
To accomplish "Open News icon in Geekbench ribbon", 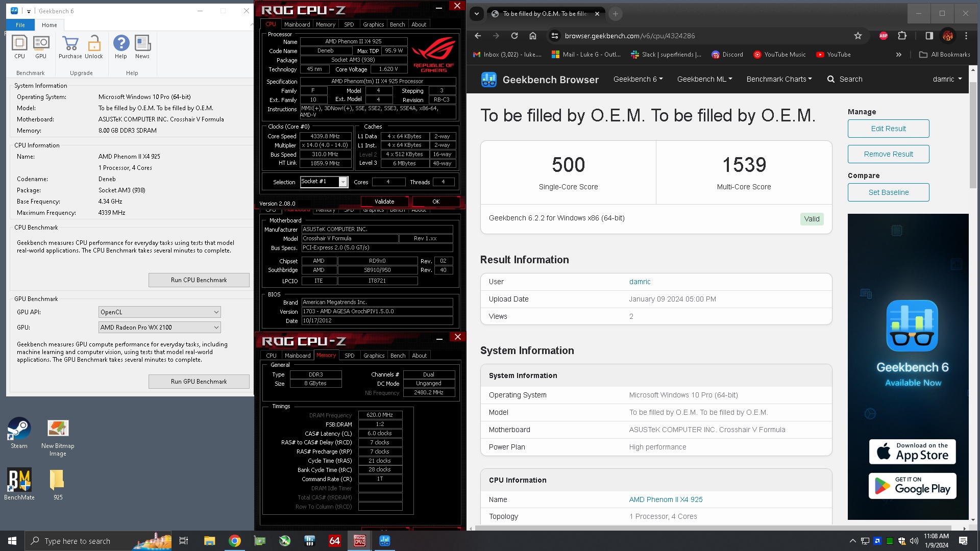I will pos(142,47).
